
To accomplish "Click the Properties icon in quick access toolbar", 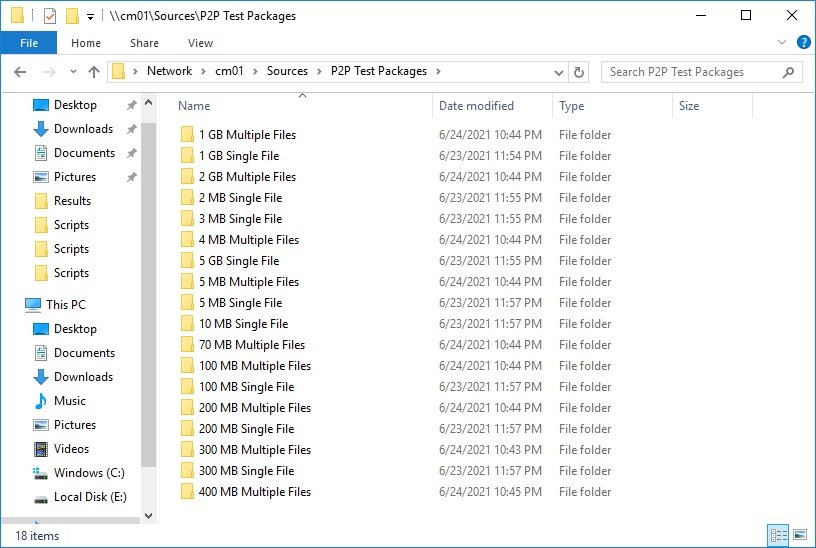I will (x=50, y=16).
